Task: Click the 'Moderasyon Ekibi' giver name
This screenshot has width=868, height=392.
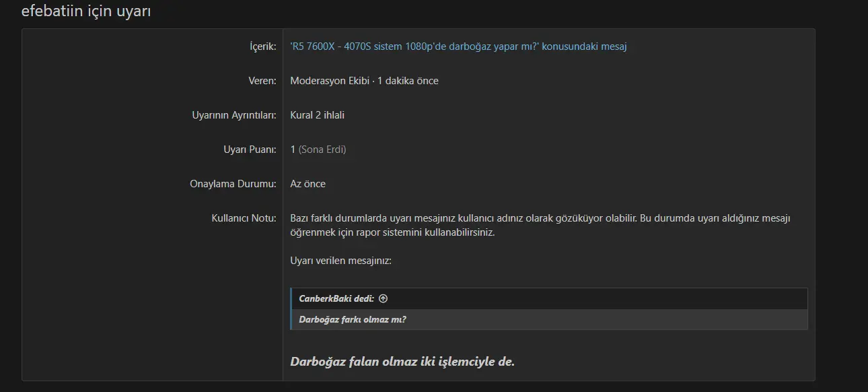Action: 330,81
